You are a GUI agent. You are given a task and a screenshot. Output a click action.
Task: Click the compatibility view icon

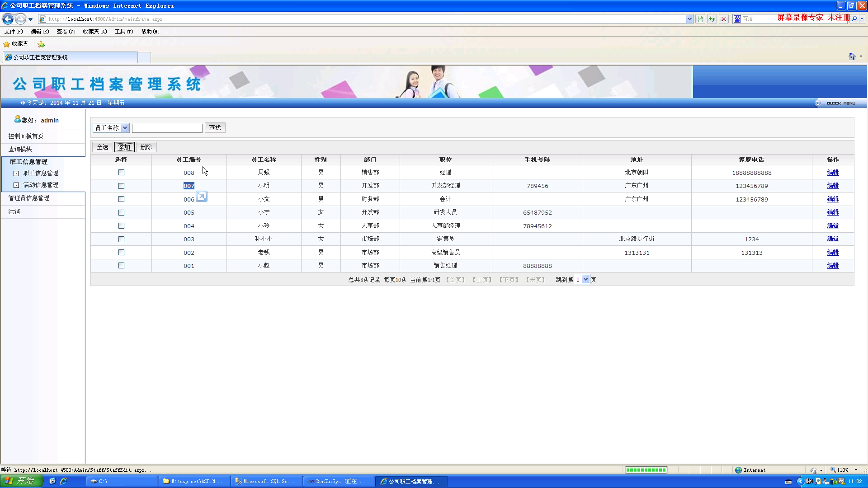tap(700, 19)
